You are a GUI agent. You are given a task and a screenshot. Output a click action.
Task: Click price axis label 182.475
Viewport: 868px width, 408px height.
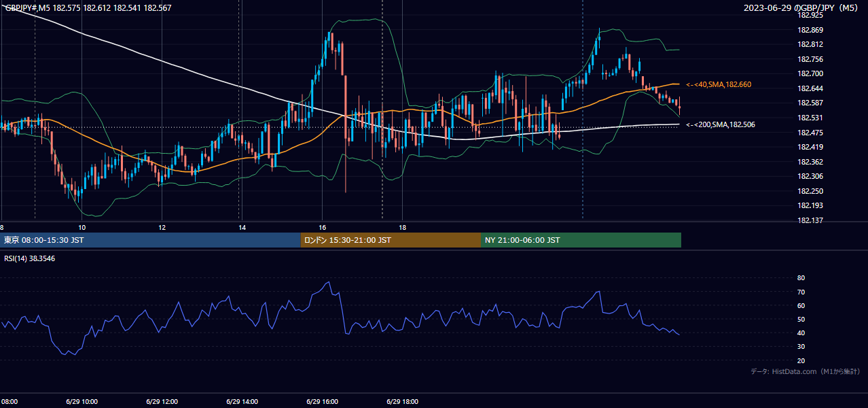(x=810, y=133)
